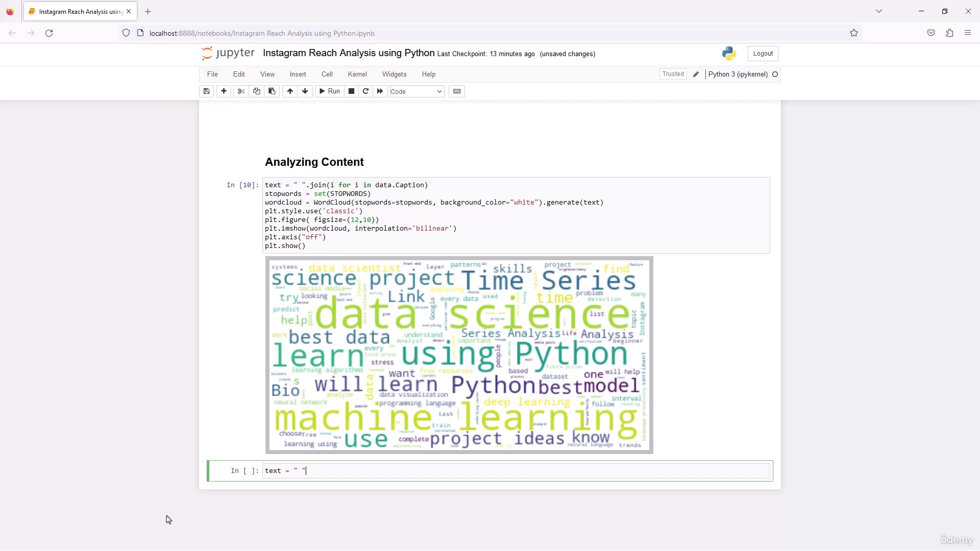Paste cells below icon
Image resolution: width=980 pixels, height=551 pixels.
[x=272, y=91]
